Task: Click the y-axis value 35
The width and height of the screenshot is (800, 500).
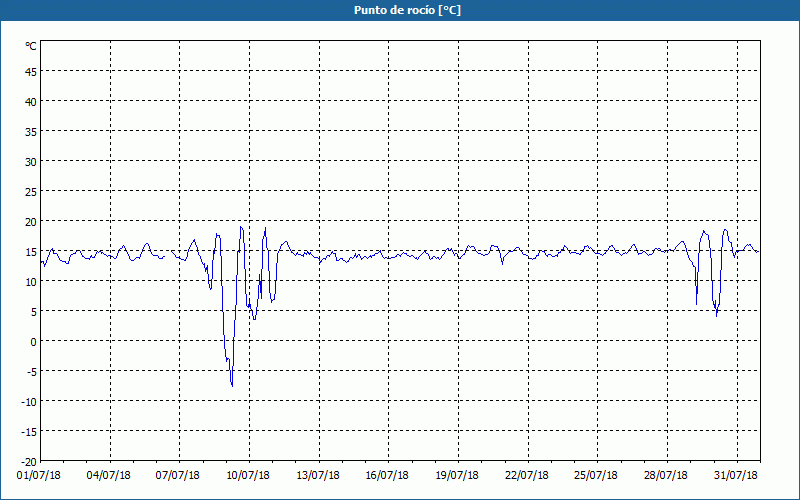Action: (x=31, y=132)
